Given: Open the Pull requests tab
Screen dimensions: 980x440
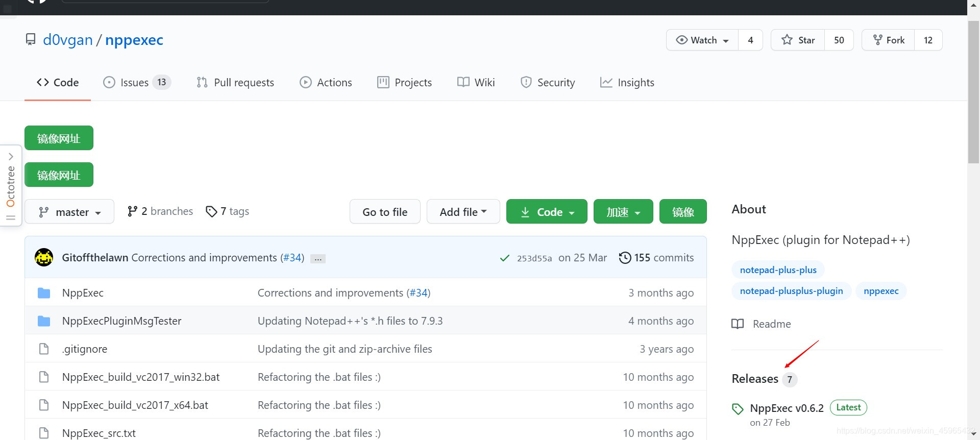Looking at the screenshot, I should click(x=235, y=82).
